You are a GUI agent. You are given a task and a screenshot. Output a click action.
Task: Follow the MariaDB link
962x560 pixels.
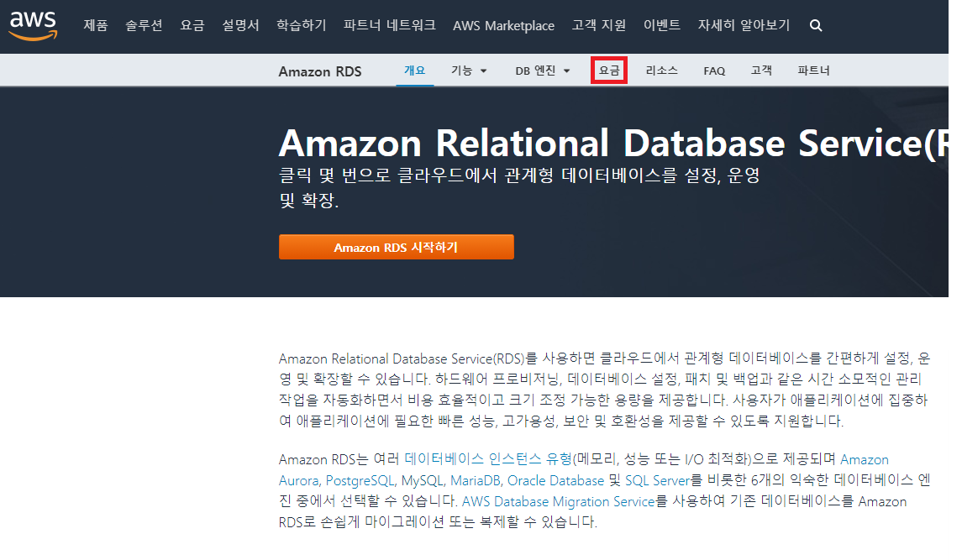click(476, 480)
